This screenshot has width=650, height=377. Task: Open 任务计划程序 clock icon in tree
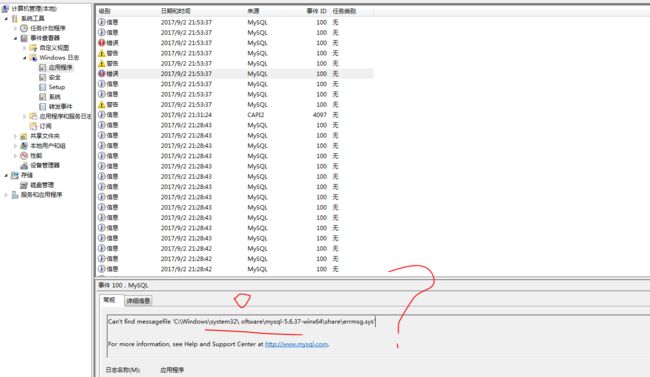24,28
